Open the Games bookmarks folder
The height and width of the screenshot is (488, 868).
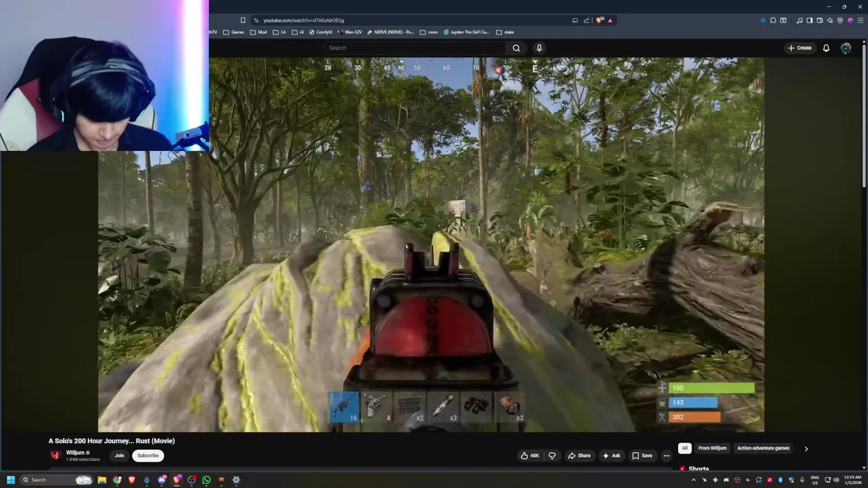(233, 32)
